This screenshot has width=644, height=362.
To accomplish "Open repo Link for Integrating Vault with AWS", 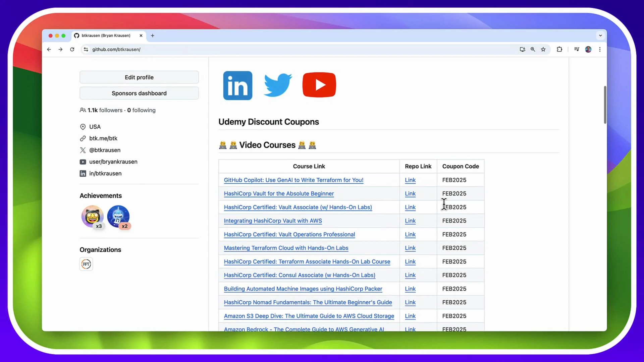I will (410, 221).
